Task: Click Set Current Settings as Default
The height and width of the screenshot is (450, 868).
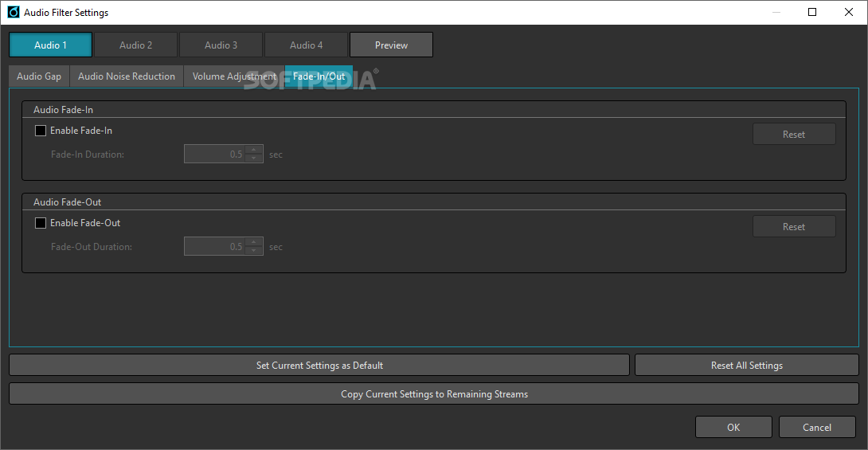Action: (x=319, y=366)
